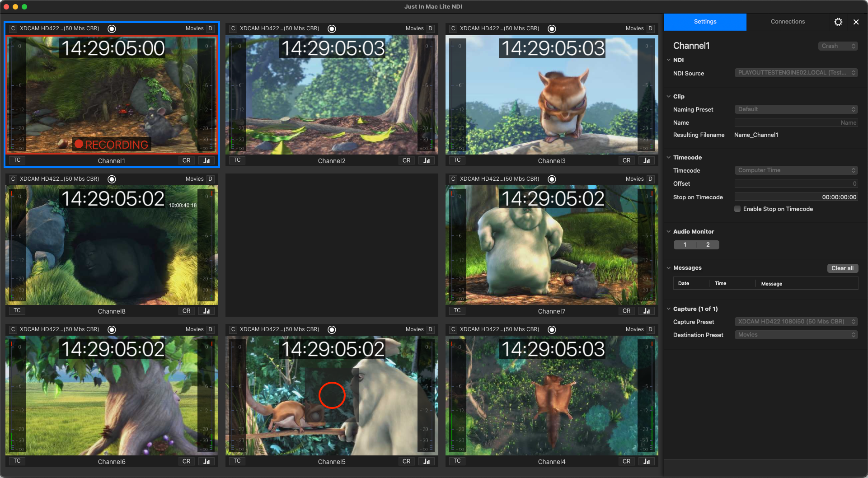Open the gear preferences icon
868x478 pixels.
[838, 22]
